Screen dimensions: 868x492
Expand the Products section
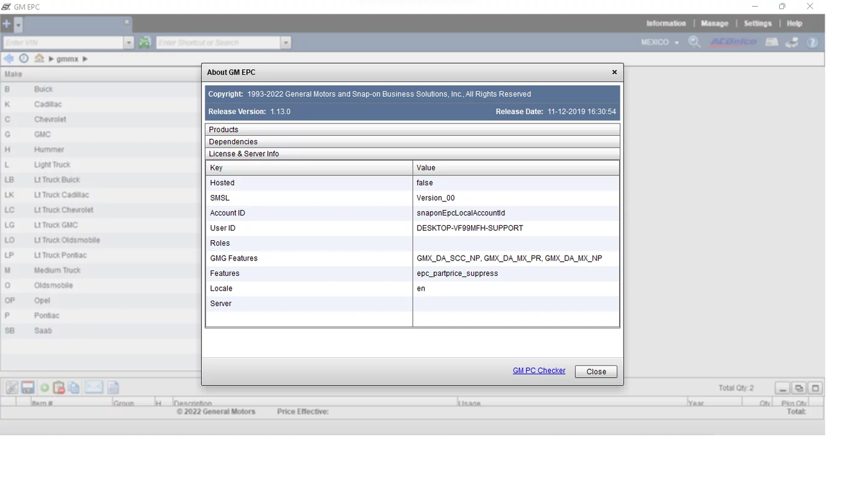click(412, 130)
